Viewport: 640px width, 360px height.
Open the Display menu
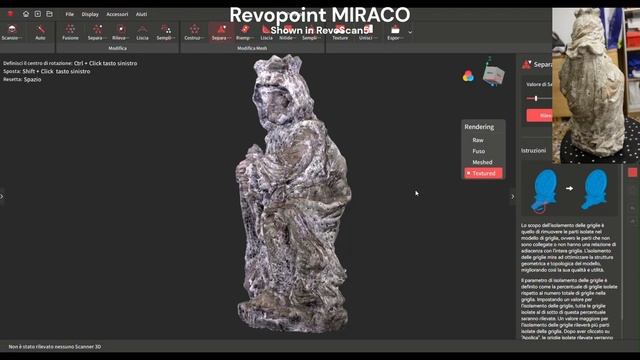coord(90,14)
